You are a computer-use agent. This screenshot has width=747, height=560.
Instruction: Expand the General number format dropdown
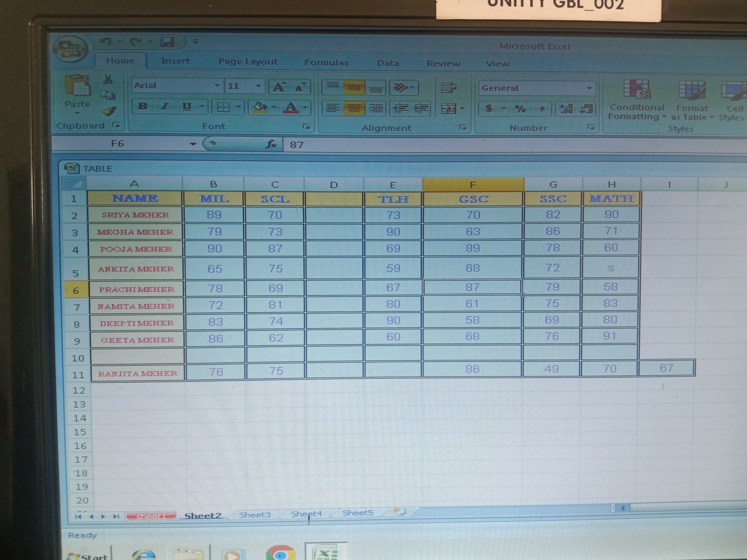[x=589, y=88]
